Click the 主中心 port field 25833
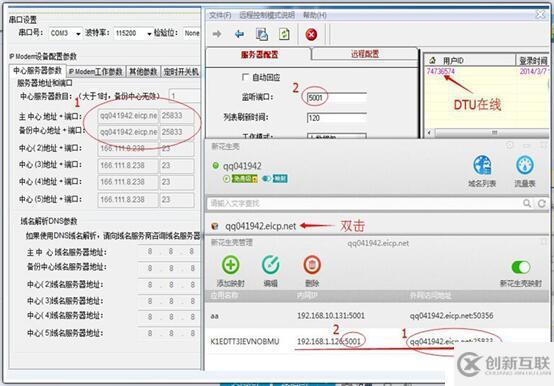This screenshot has width=554, height=386. click(x=177, y=116)
